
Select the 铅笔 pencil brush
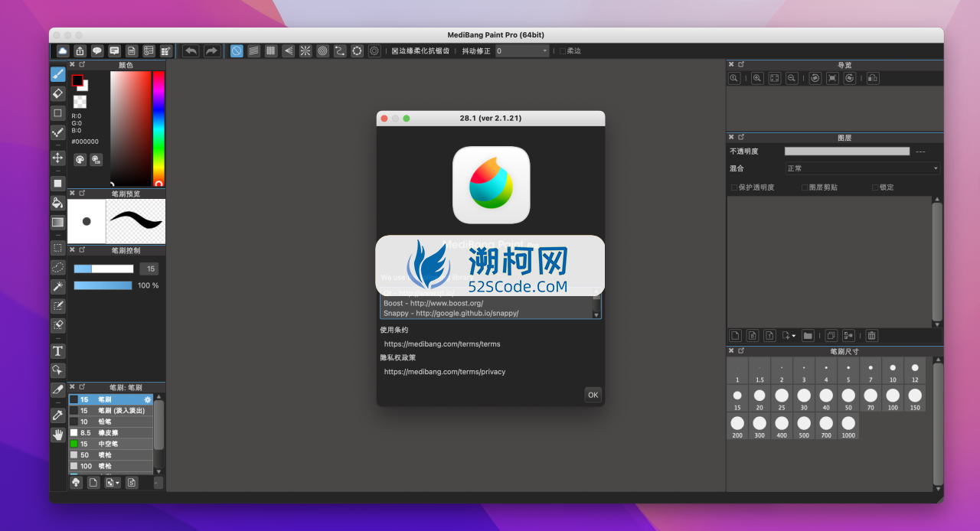(x=111, y=422)
